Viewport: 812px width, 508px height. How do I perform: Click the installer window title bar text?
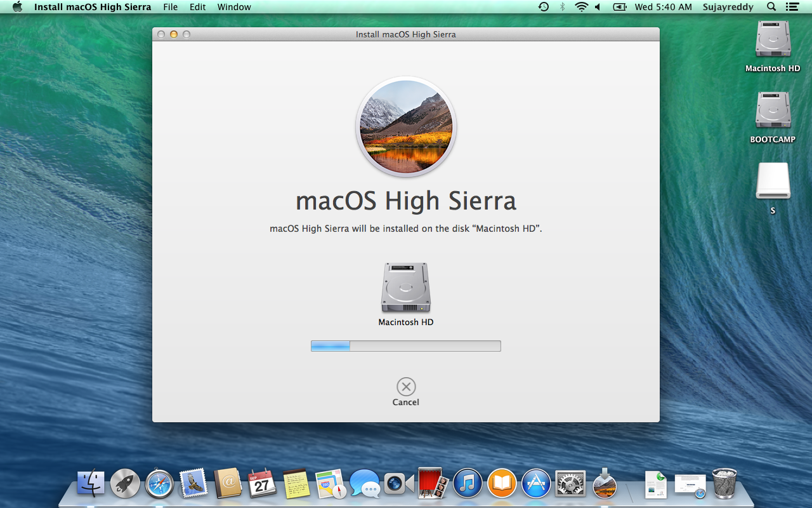click(406, 34)
